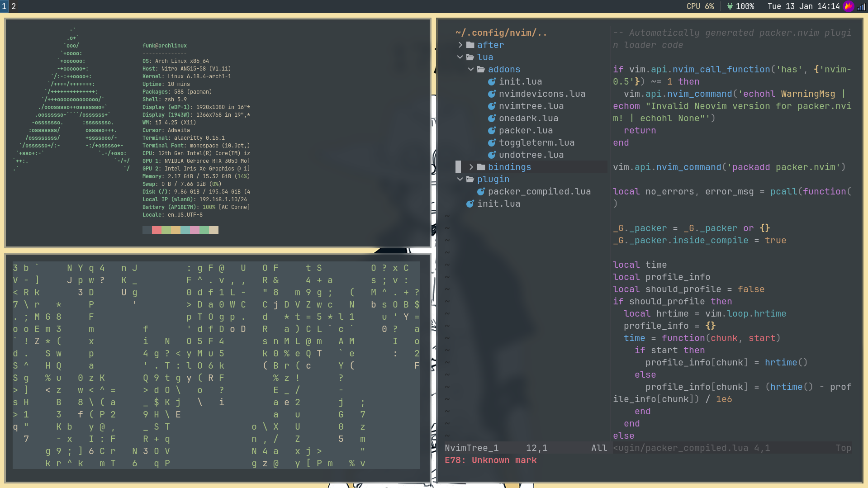The image size is (868, 488).
Task: Click the 100% battery level text
Action: tap(745, 6)
